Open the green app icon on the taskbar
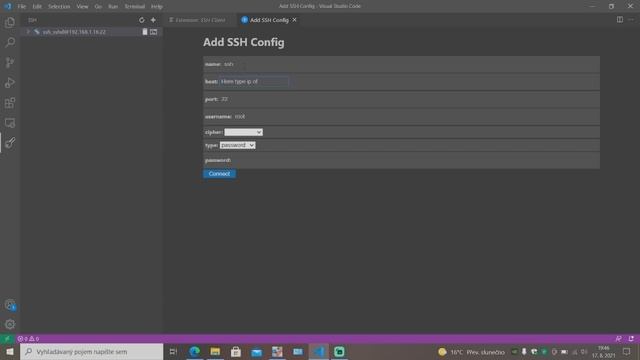The width and height of the screenshot is (640, 360). 339,352
